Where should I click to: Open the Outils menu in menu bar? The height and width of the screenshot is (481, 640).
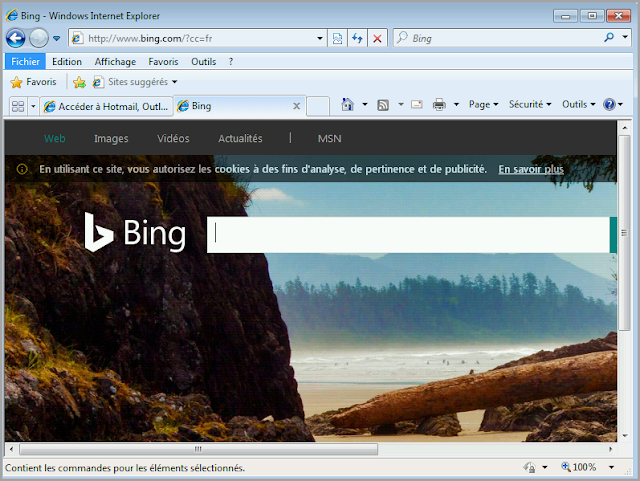tap(204, 62)
